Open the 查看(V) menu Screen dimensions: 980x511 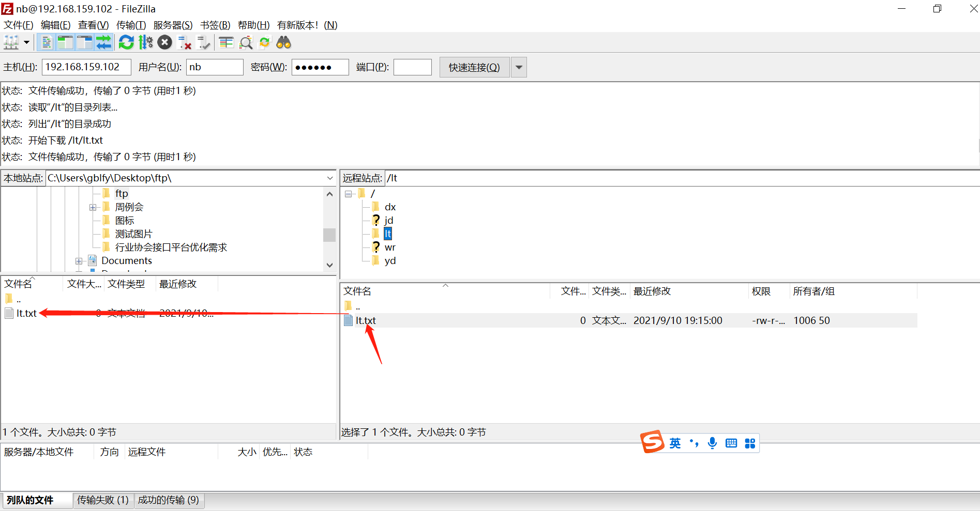click(x=94, y=25)
